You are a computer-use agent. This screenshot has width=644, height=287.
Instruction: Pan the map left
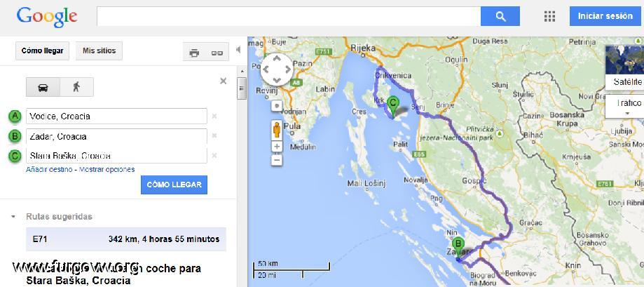click(266, 69)
